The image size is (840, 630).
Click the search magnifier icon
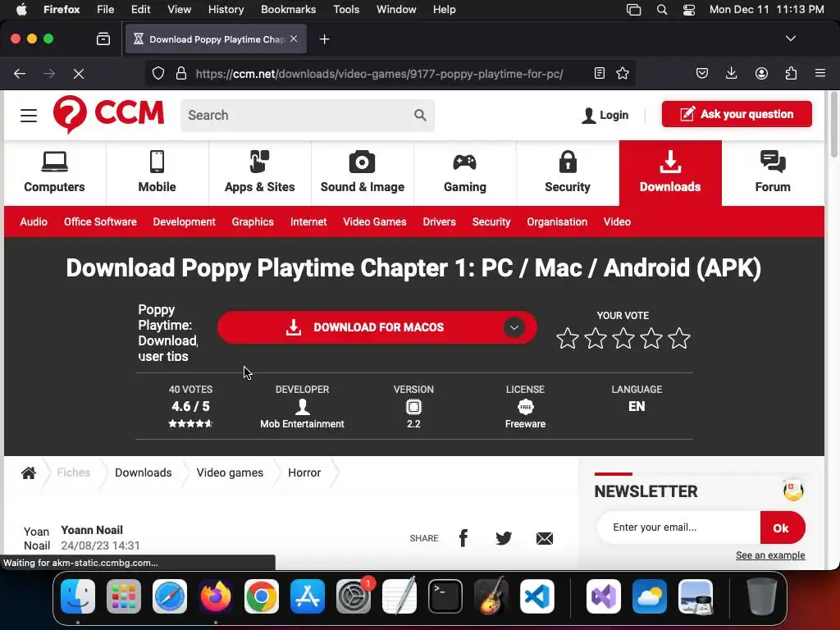point(420,115)
